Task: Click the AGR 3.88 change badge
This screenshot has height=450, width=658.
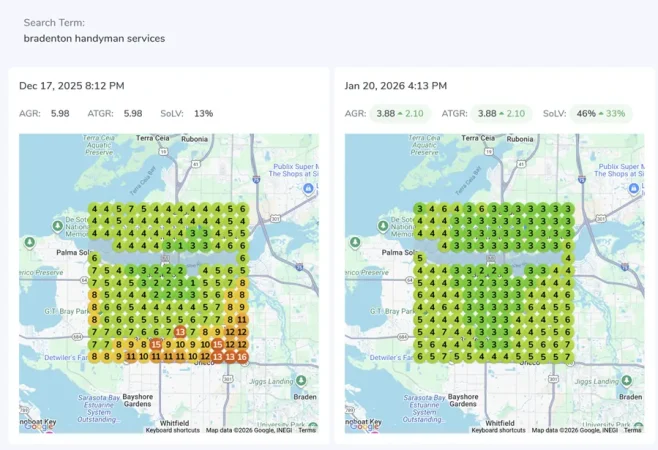Action: pyautogui.click(x=400, y=113)
